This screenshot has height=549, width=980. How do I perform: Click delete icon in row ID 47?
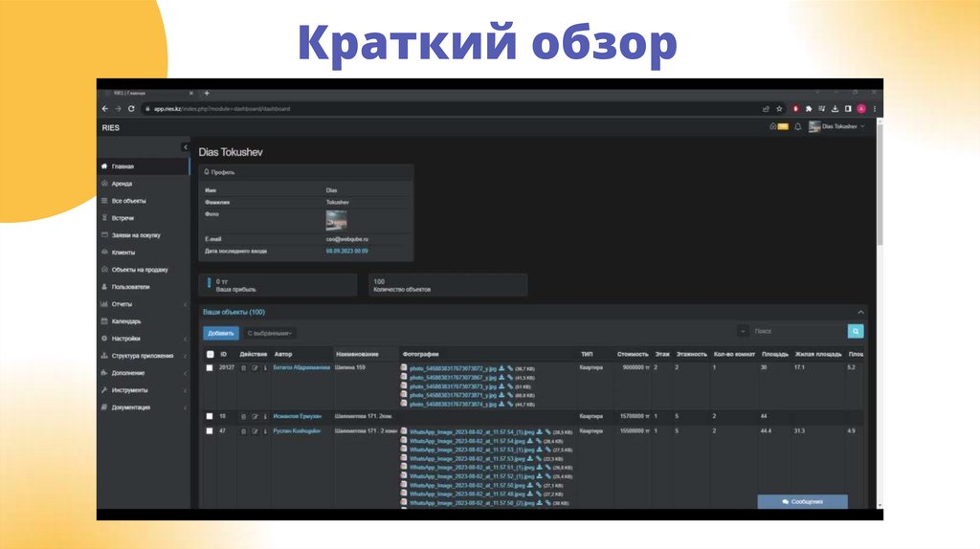pyautogui.click(x=244, y=431)
